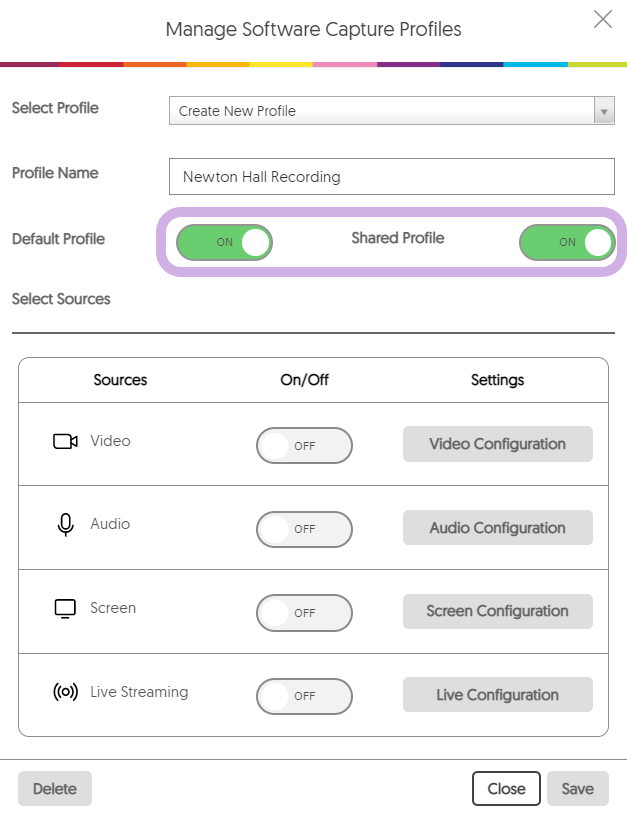Switch on the Audio source toggle

304,529
